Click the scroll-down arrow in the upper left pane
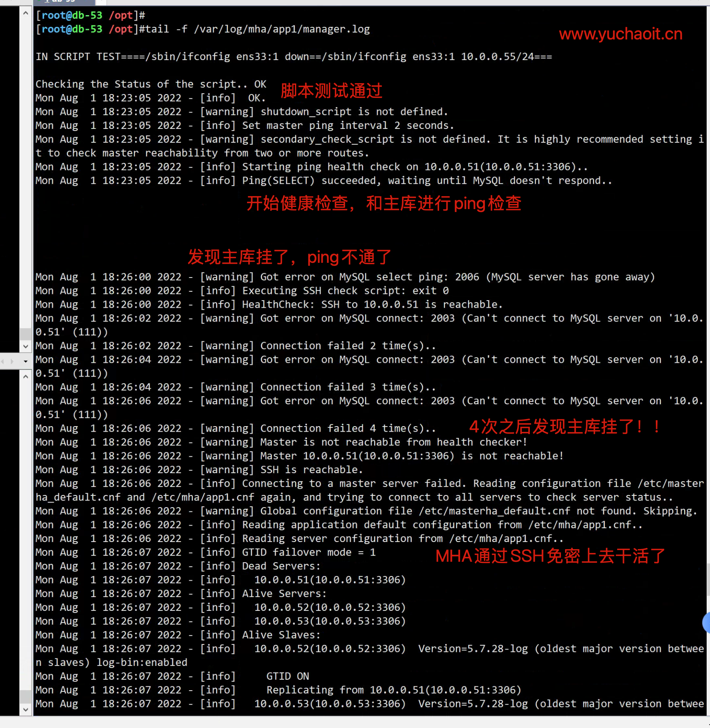 click(x=26, y=346)
